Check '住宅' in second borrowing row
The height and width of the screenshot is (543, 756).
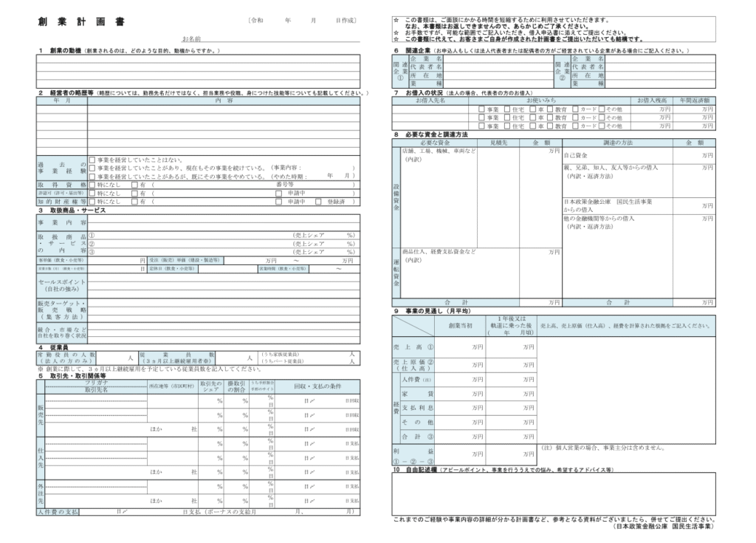tap(506, 117)
